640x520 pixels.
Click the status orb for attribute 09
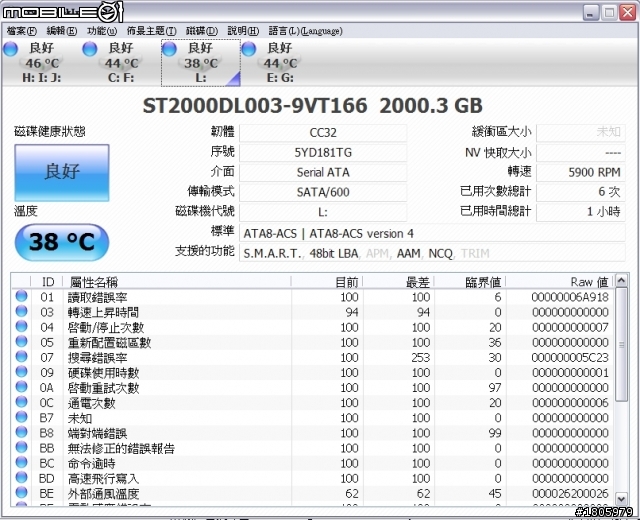[21, 372]
